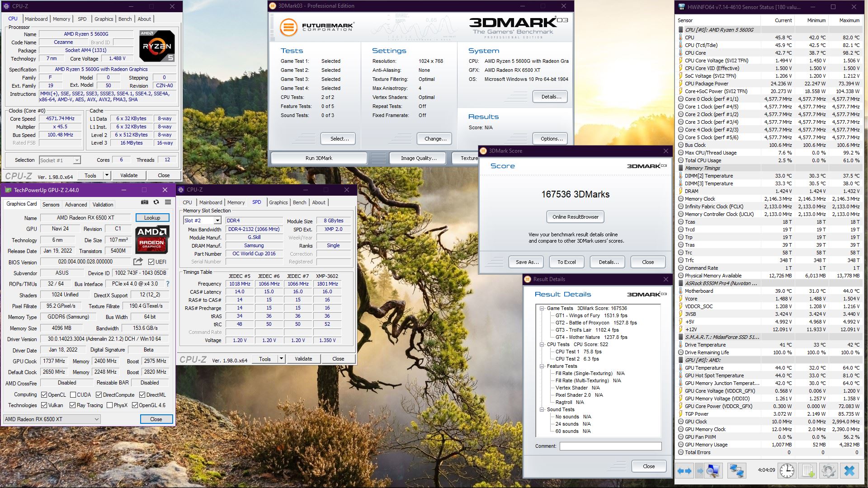Click the Comment input field in Result Details
Image resolution: width=868 pixels, height=488 pixels.
point(610,446)
